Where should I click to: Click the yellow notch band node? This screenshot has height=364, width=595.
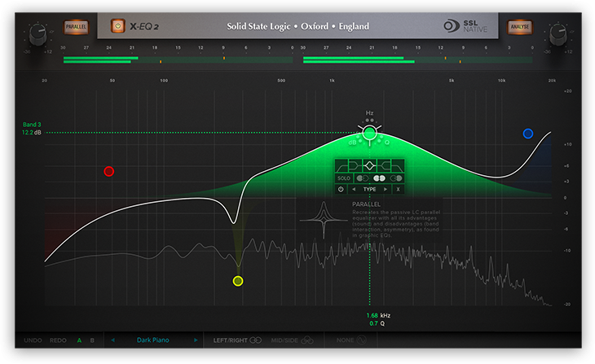coord(238,281)
